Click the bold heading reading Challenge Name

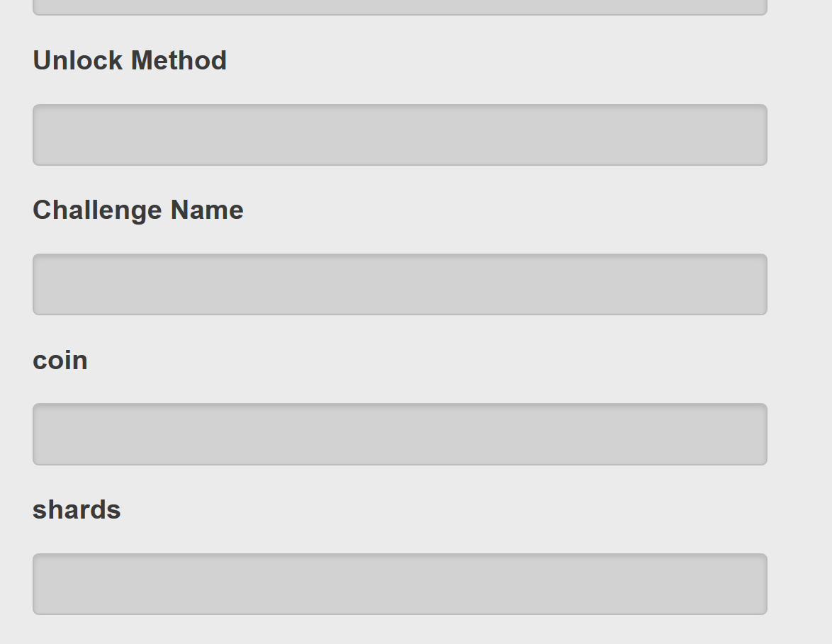pos(138,210)
